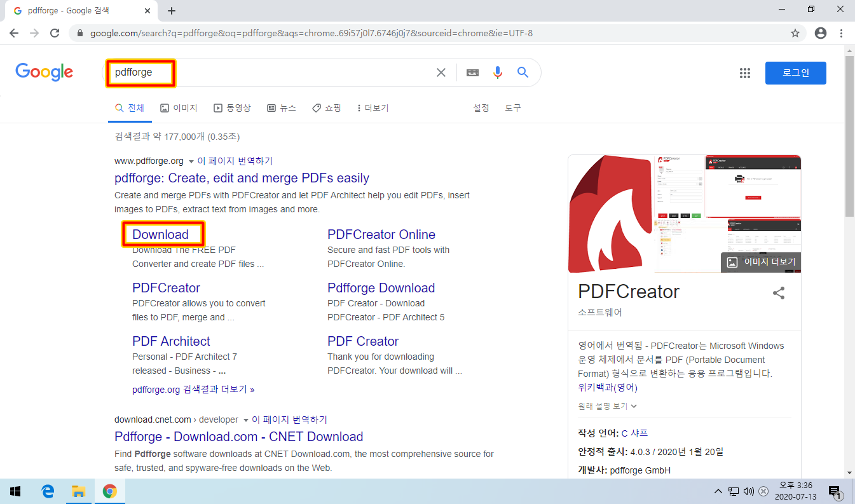This screenshot has width=855, height=504.
Task: Switch to the 이미지 tab
Action: pos(179,108)
